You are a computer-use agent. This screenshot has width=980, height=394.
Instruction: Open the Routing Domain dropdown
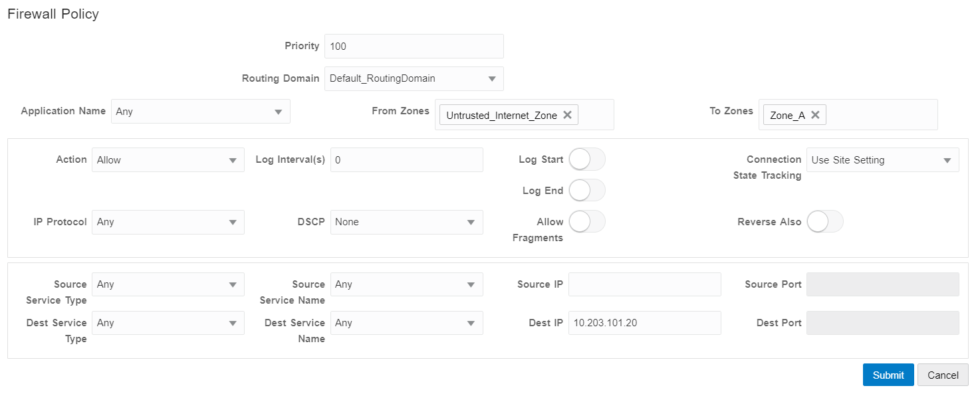pos(414,78)
